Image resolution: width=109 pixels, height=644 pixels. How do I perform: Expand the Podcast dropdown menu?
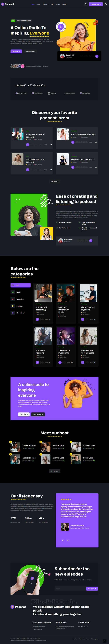pyautogui.click(x=45, y=4)
